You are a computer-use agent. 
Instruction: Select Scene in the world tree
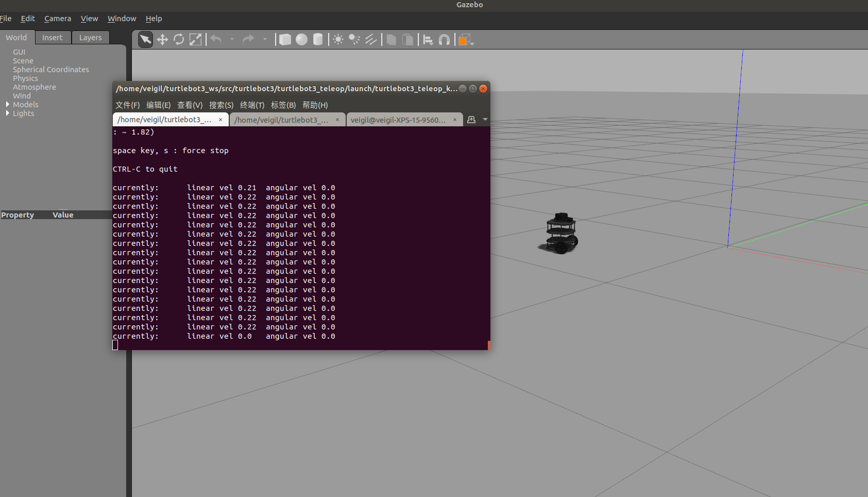click(x=23, y=61)
